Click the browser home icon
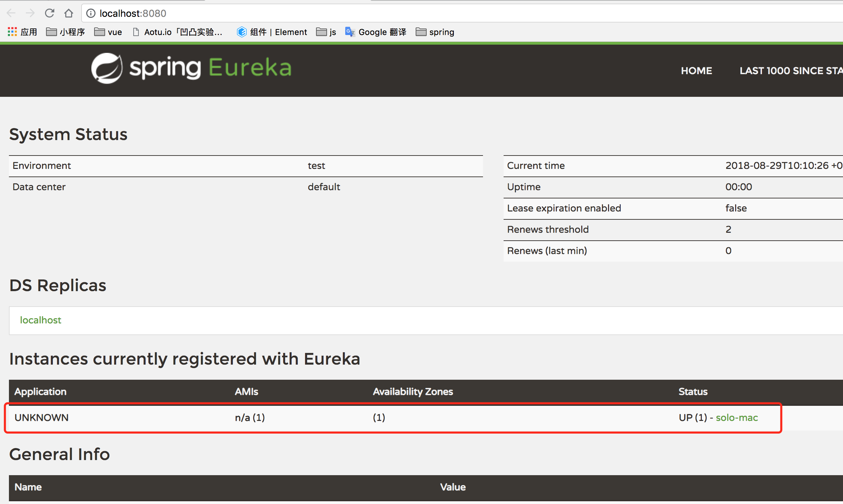Screen dimensions: 843x504 point(69,13)
